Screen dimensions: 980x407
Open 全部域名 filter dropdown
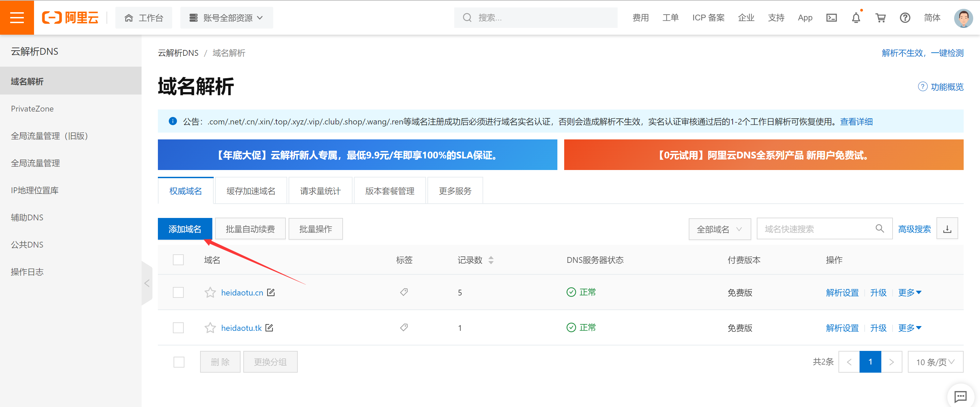point(719,229)
